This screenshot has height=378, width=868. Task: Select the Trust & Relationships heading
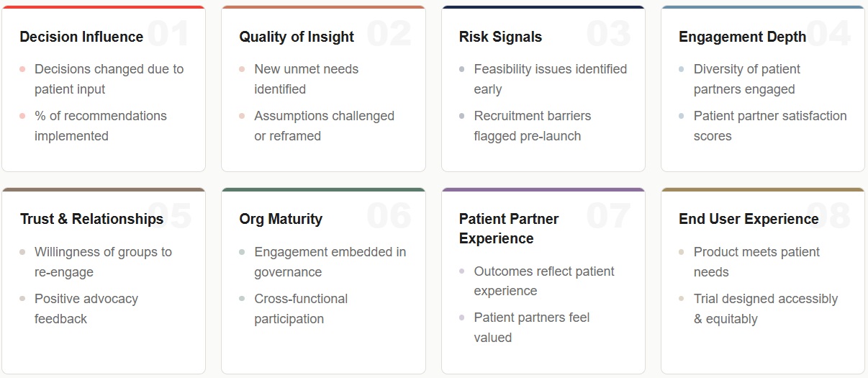coord(91,219)
